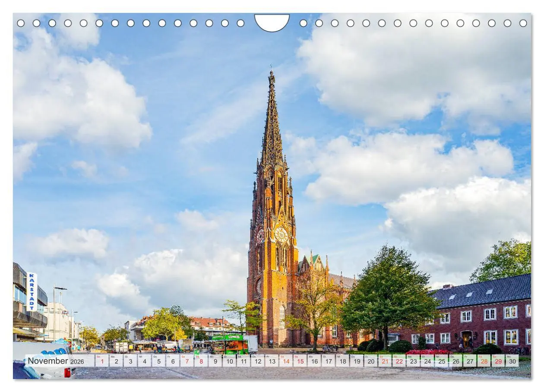Select calendar day 2
Viewport: 544px width, 392px height.
tap(116, 361)
